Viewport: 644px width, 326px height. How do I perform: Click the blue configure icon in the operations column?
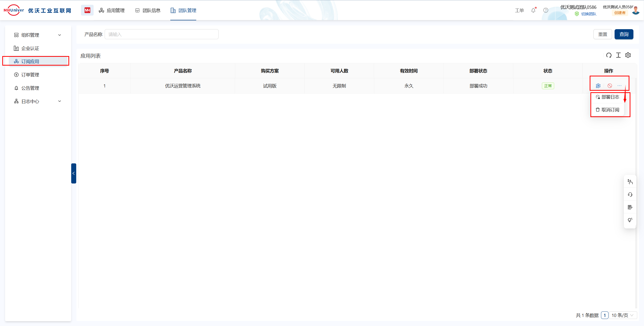click(598, 86)
